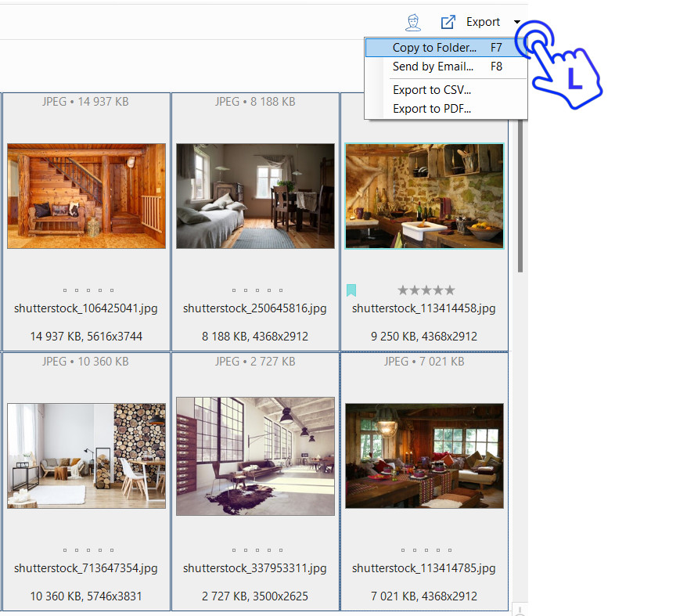Click first star on shutterstock_113414458.jpg
The height and width of the screenshot is (616, 687).
pos(403,290)
